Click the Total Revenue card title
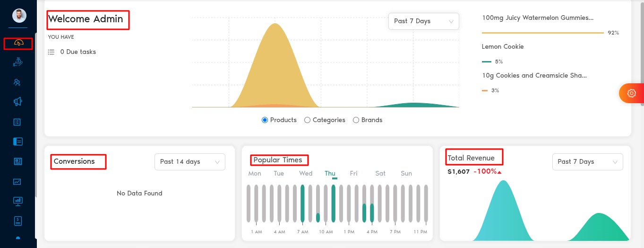644x248 pixels. (471, 158)
